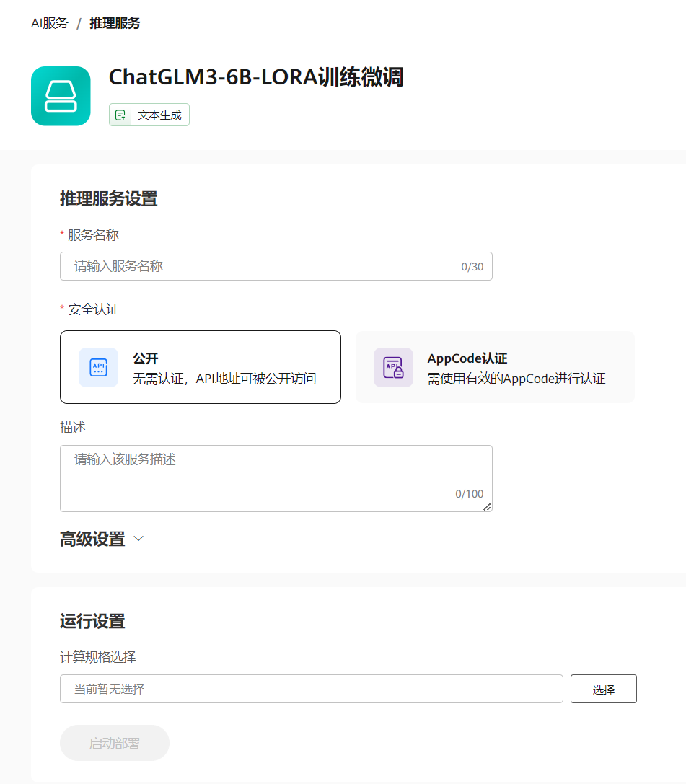The height and width of the screenshot is (784, 686).
Task: Focus the 描述 textarea
Action: 276,478
